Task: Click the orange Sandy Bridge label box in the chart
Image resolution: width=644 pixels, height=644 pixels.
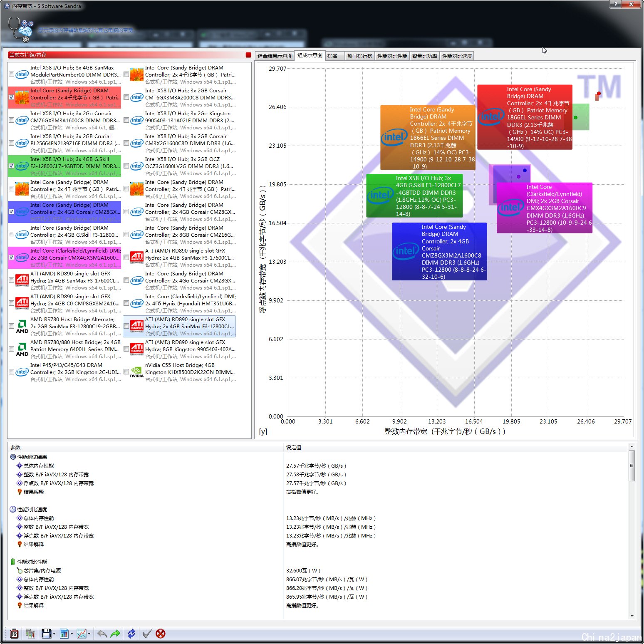Action: pos(428,138)
